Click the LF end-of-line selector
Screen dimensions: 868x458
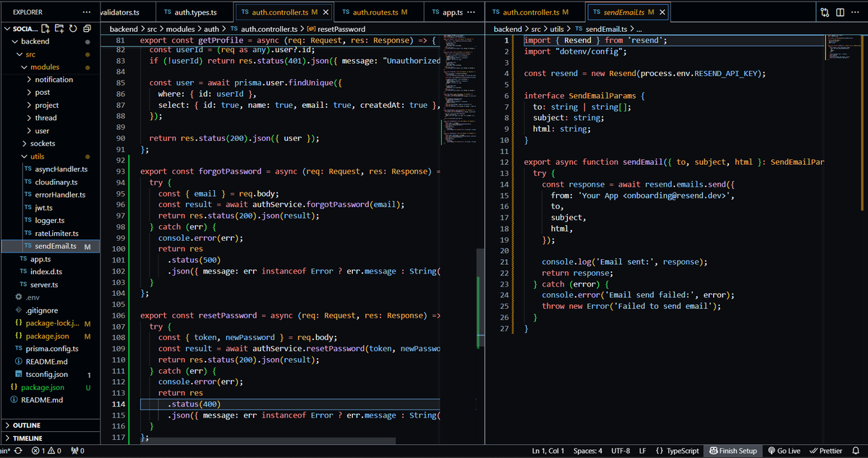pyautogui.click(x=642, y=451)
